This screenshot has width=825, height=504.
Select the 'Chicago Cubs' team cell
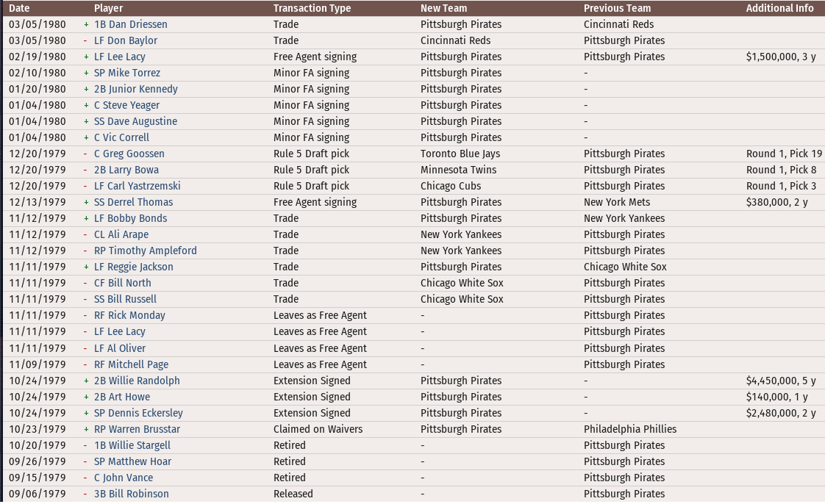[451, 186]
